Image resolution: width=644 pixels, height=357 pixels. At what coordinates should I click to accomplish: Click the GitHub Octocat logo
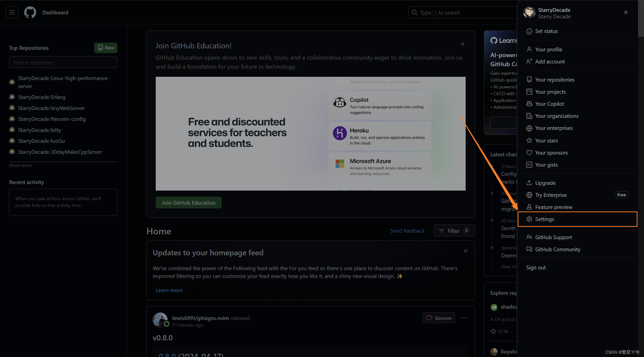click(30, 12)
